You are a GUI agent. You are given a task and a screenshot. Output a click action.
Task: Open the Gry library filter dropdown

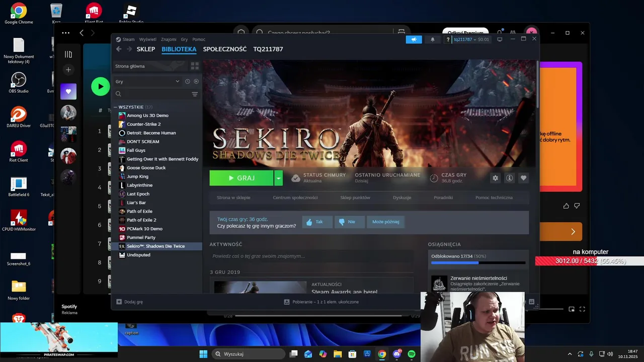(147, 81)
